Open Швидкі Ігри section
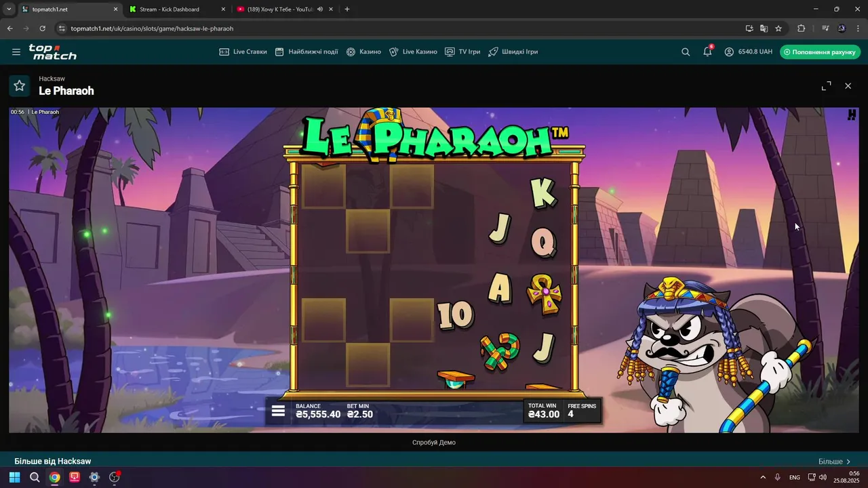 click(513, 52)
